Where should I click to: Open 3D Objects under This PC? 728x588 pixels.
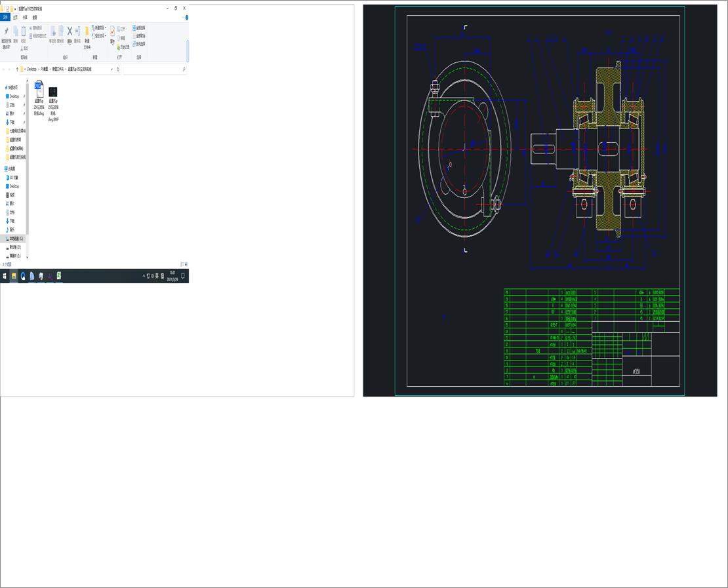12,178
